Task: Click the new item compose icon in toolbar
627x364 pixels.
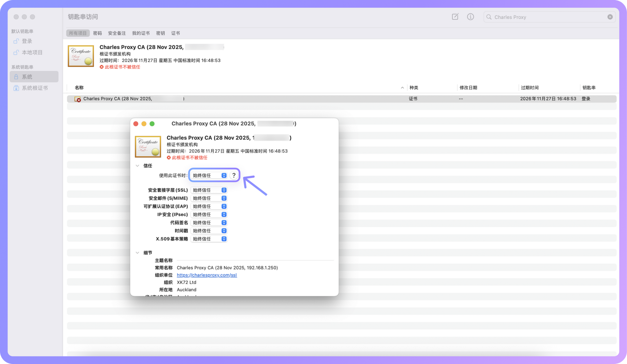Action: (455, 17)
